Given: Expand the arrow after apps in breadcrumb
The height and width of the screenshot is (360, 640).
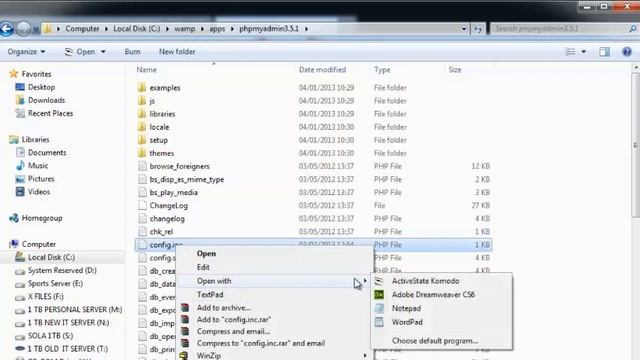Looking at the screenshot, I should click(x=232, y=29).
